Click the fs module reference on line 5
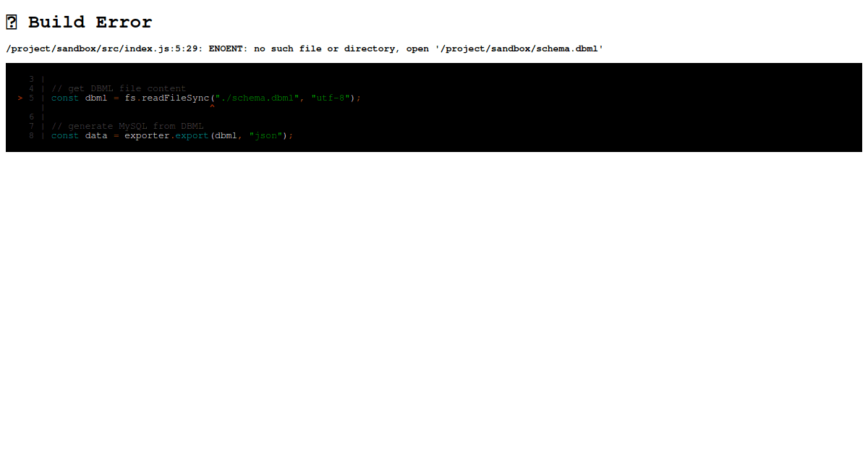The image size is (868, 456). point(129,98)
